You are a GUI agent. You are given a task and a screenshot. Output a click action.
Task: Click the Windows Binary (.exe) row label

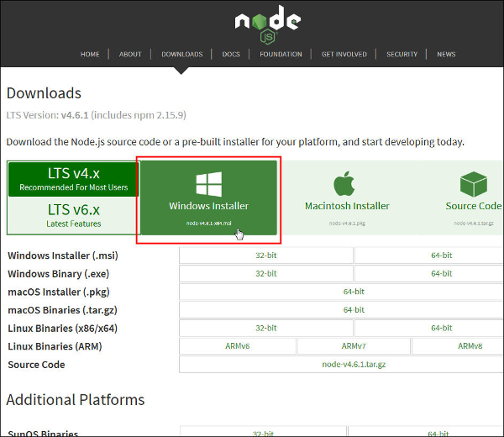(x=59, y=274)
